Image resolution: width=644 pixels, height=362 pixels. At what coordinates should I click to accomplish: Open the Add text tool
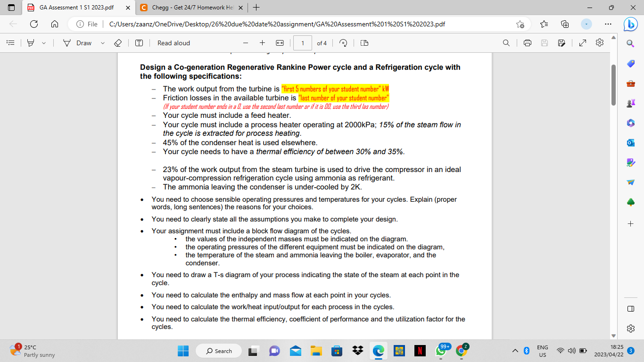tap(138, 43)
